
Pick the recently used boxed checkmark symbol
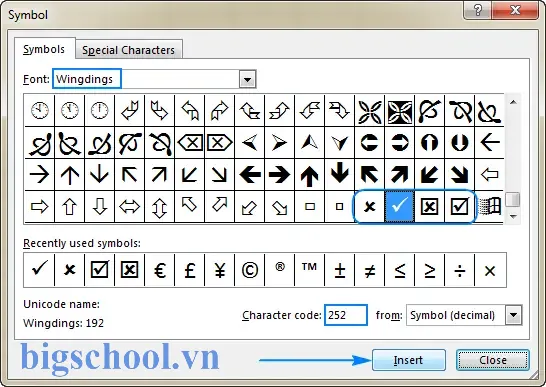point(99,270)
